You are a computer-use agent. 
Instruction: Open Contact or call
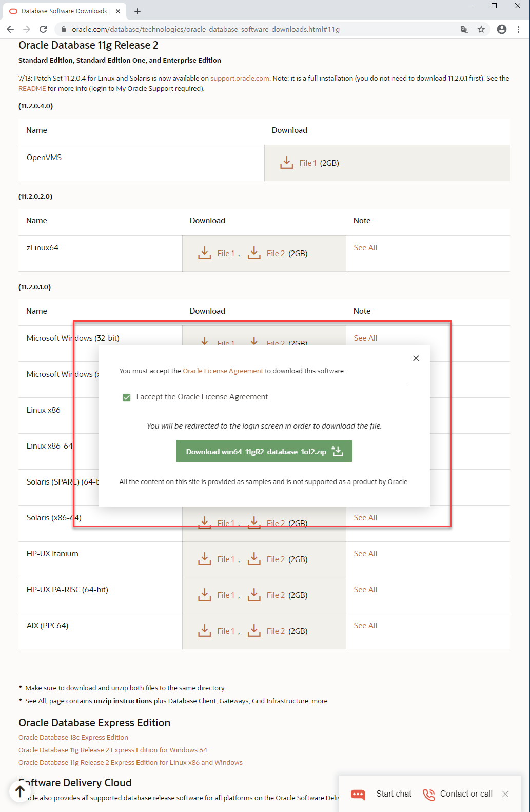466,794
